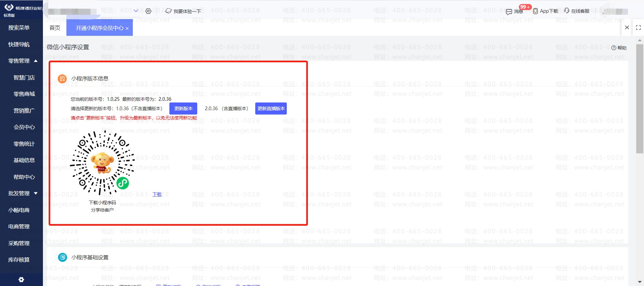Click the red 请点击"更新版本"按钮 warning text
This screenshot has height=286, width=644.
point(134,118)
